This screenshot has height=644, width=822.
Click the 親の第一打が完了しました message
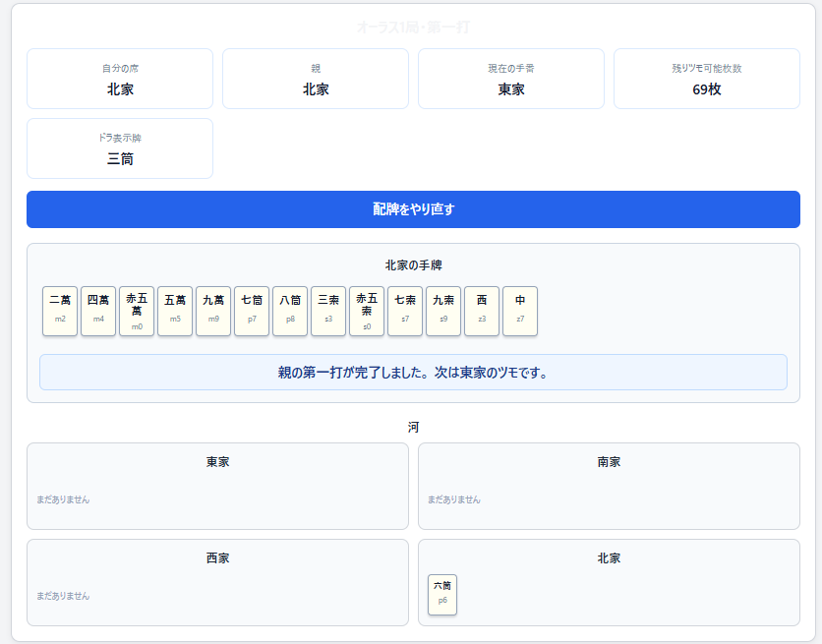pos(413,373)
